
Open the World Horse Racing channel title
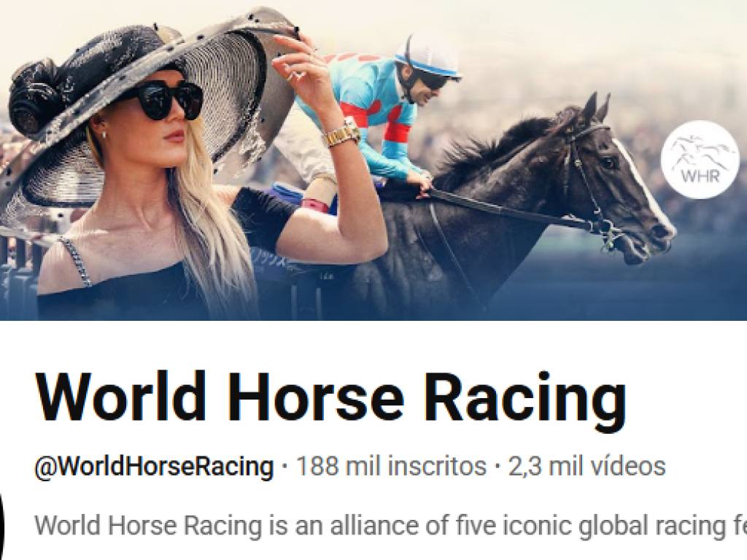coord(330,398)
